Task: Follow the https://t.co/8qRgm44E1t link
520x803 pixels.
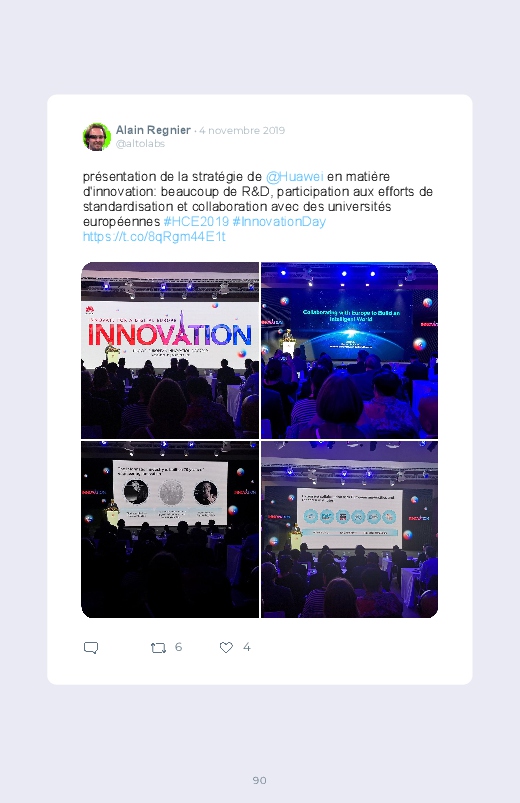Action: tap(154, 237)
